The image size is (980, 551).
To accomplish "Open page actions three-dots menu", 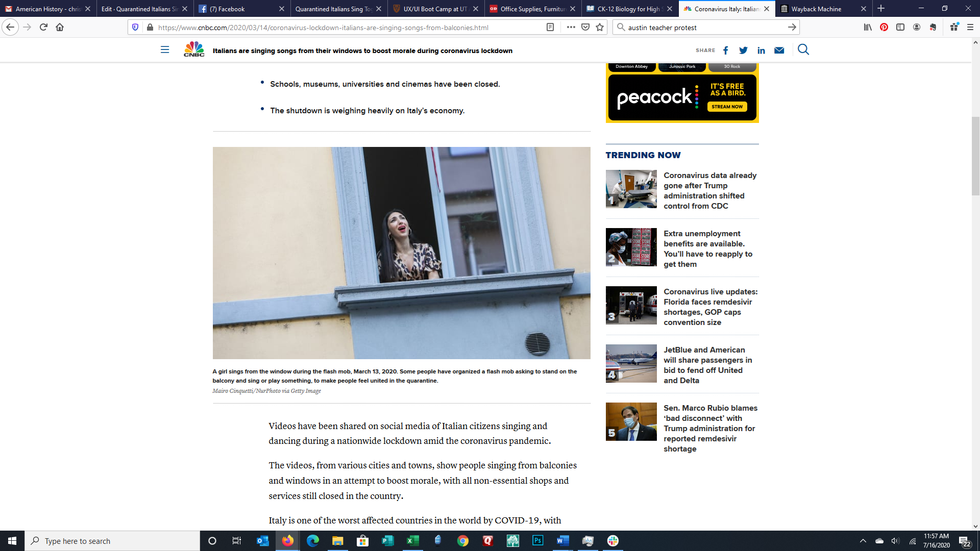I will (x=571, y=27).
